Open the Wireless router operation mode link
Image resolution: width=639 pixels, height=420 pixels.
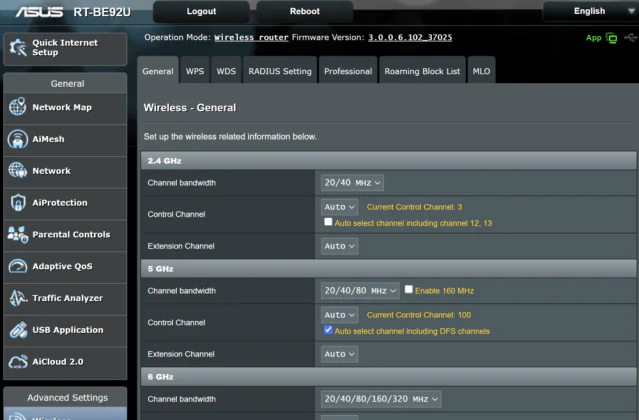point(251,37)
